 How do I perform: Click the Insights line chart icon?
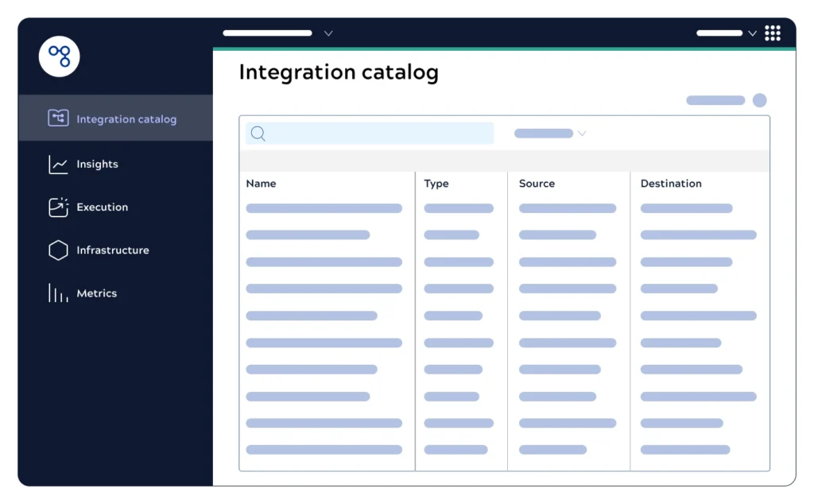click(x=58, y=165)
